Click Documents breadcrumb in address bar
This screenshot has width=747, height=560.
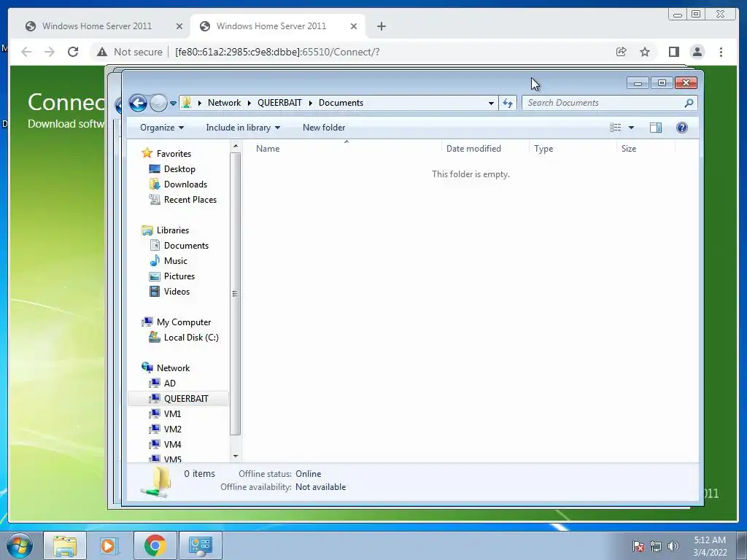341,103
